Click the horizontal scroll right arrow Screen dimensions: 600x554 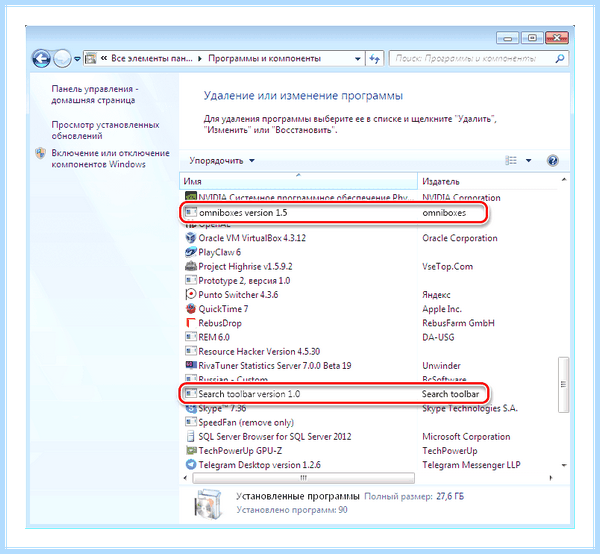point(551,478)
